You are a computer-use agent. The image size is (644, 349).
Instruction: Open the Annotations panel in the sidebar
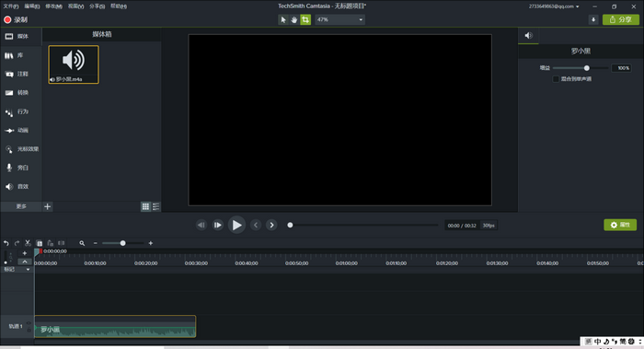click(20, 74)
